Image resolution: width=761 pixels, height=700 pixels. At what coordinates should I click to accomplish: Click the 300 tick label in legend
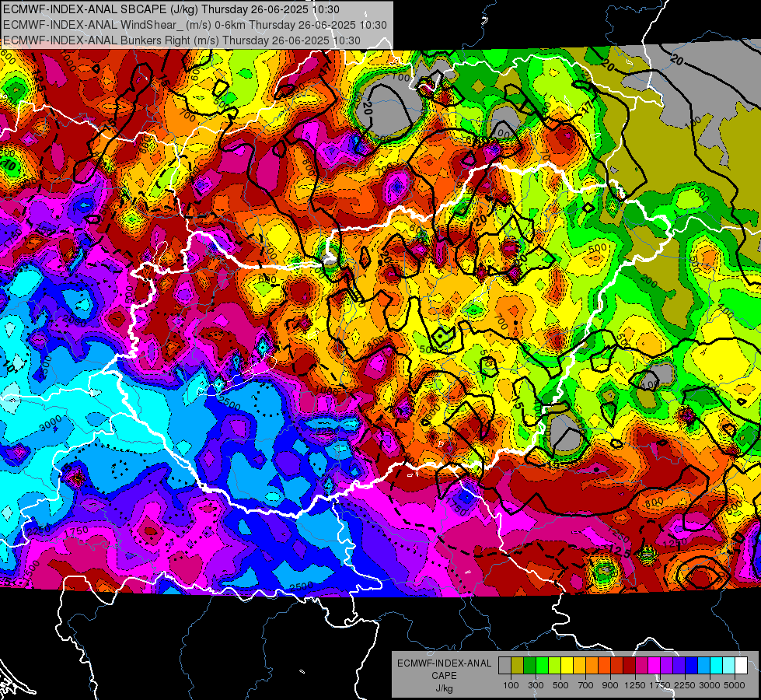click(536, 685)
